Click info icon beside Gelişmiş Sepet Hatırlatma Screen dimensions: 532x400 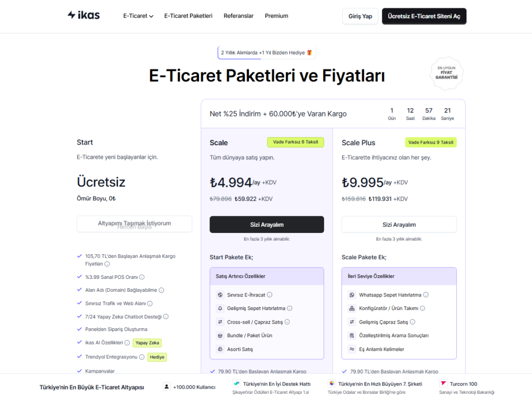pyautogui.click(x=290, y=308)
